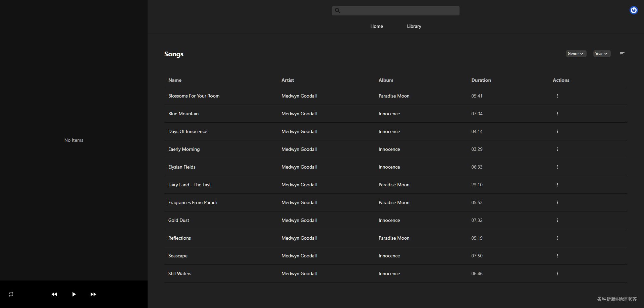Go to the Home tab

point(376,26)
